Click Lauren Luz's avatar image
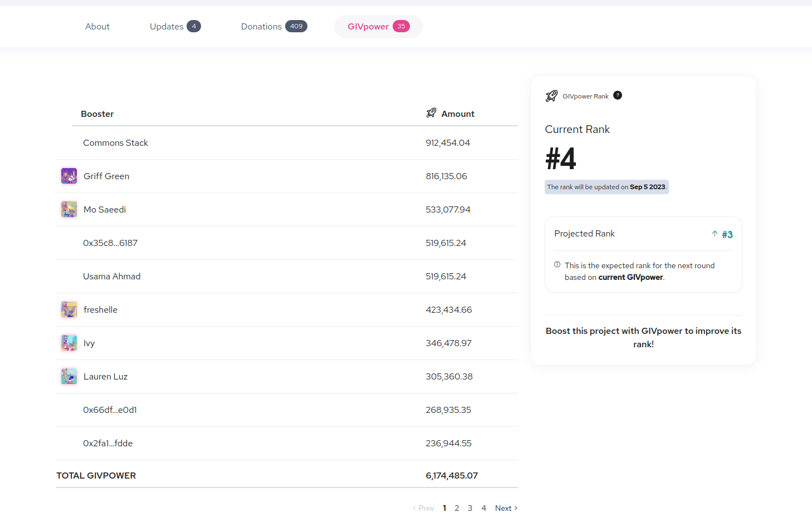The height and width of the screenshot is (532, 812). [x=69, y=376]
